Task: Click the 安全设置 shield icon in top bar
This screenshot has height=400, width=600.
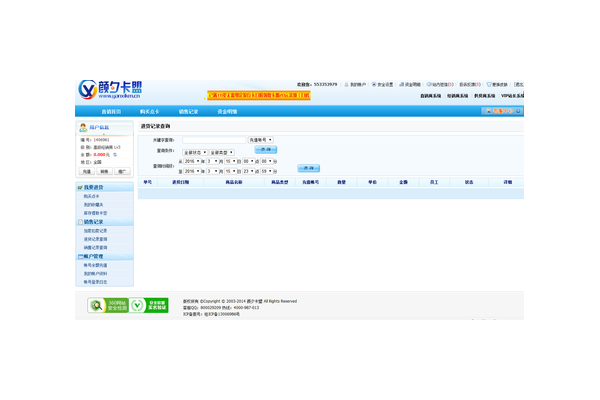Action: [x=374, y=85]
